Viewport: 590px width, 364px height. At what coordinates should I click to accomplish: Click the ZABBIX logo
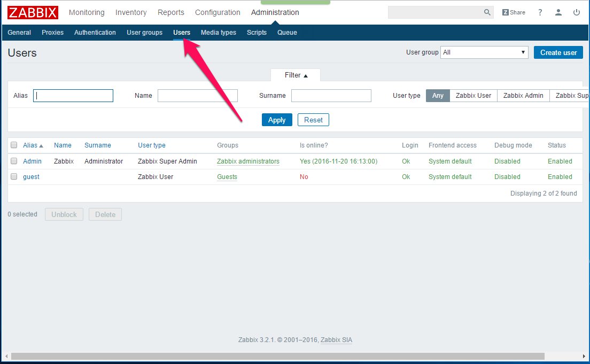(33, 12)
